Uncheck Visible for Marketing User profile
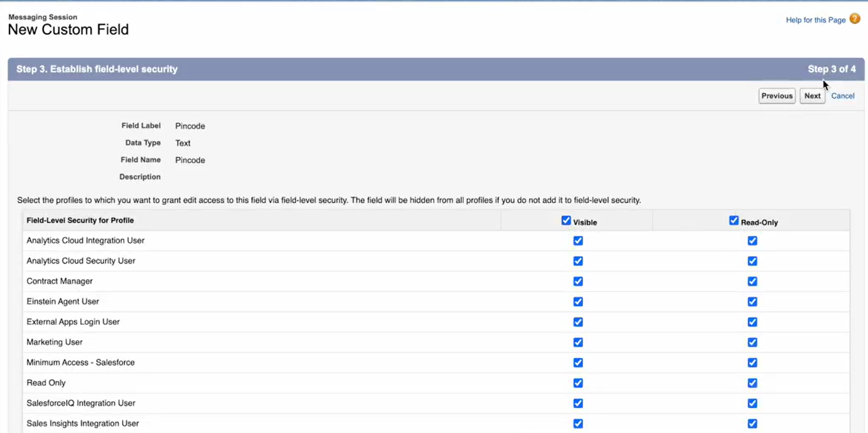 [578, 342]
